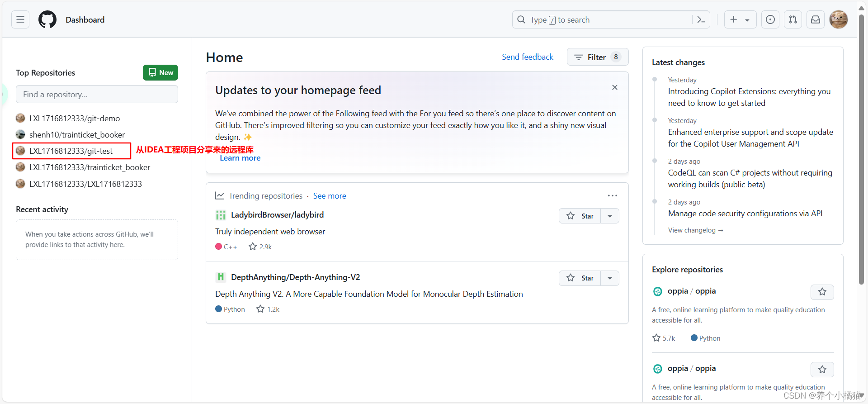Click the page vertical scrollbar
Screen dimensions: 868x404
click(861, 149)
